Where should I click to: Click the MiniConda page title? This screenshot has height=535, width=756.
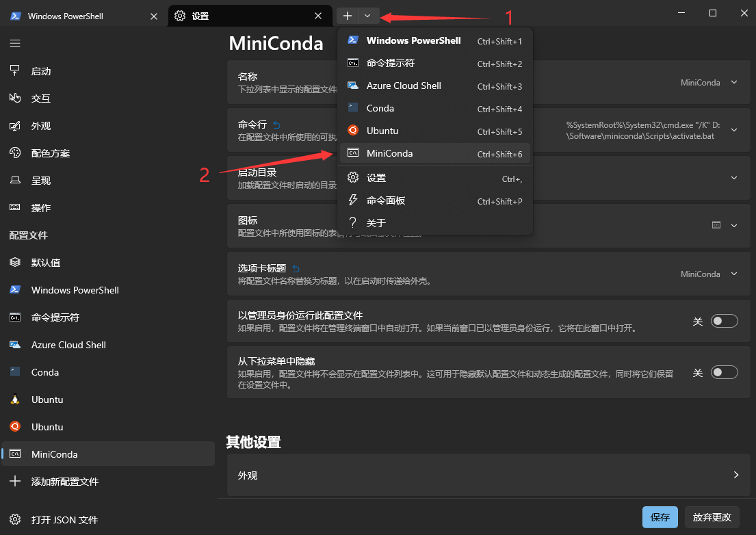click(x=276, y=43)
